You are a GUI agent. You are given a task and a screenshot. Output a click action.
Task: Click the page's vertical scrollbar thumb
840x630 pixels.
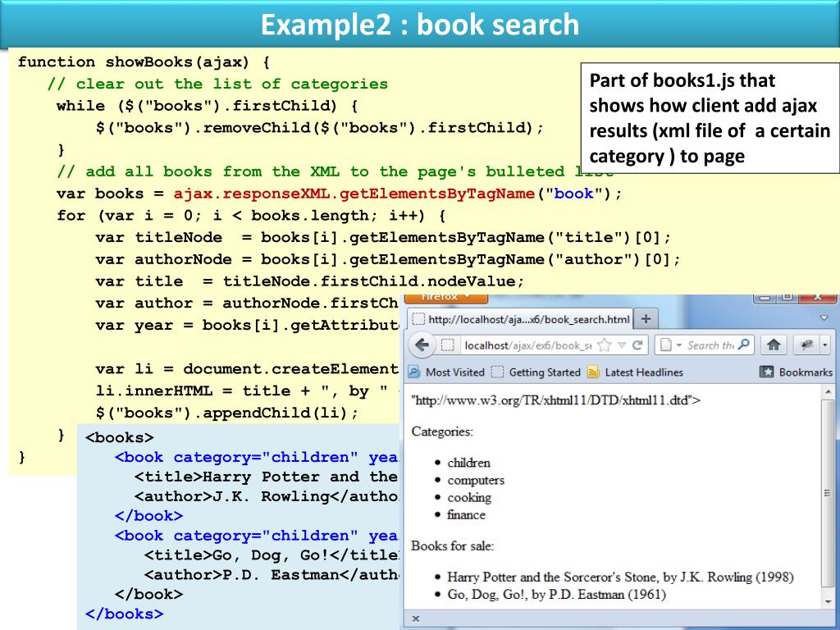(826, 492)
